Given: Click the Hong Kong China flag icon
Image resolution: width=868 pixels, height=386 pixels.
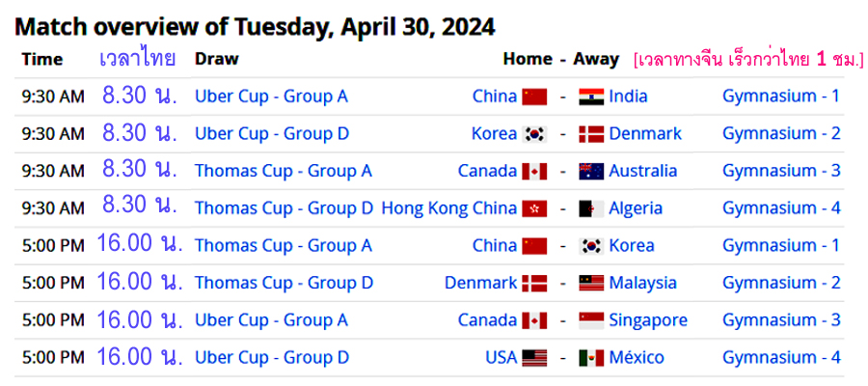Looking at the screenshot, I should (534, 208).
